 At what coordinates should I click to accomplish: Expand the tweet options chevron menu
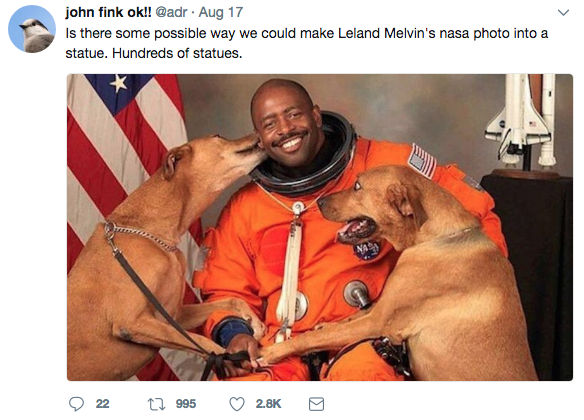coord(563,13)
